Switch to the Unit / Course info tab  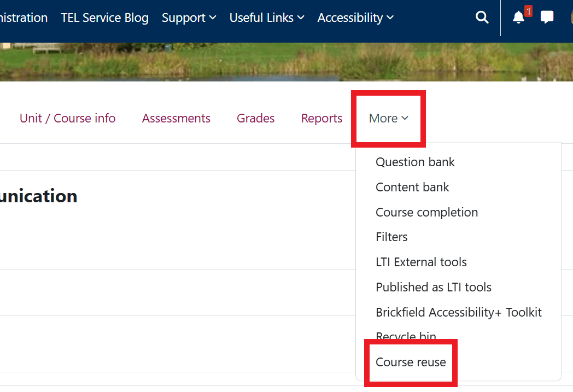pos(67,119)
